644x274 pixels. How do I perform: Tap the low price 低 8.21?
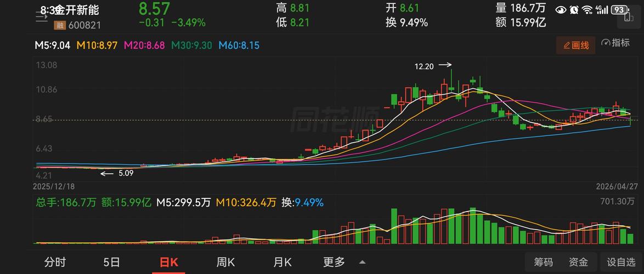[293, 22]
